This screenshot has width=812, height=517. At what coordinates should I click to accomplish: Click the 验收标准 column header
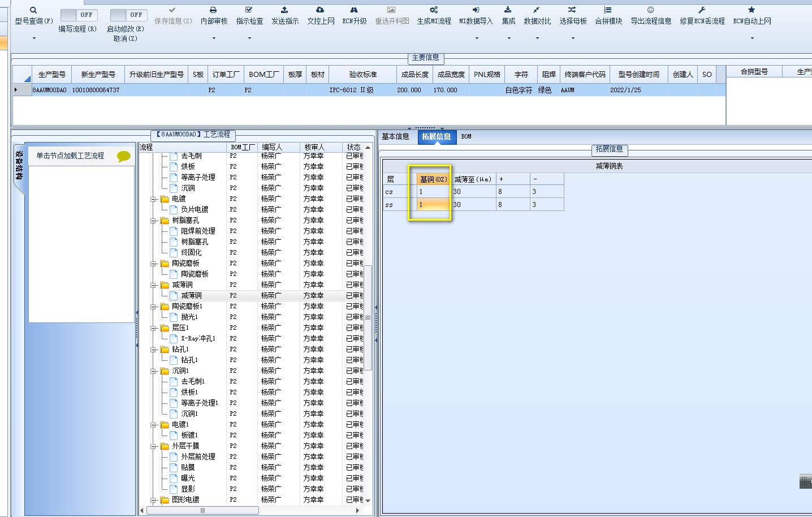(x=362, y=75)
